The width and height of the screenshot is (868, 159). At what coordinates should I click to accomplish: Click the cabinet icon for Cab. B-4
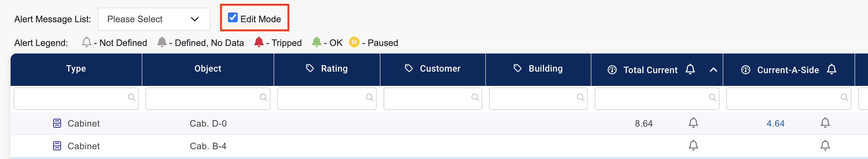(57, 146)
